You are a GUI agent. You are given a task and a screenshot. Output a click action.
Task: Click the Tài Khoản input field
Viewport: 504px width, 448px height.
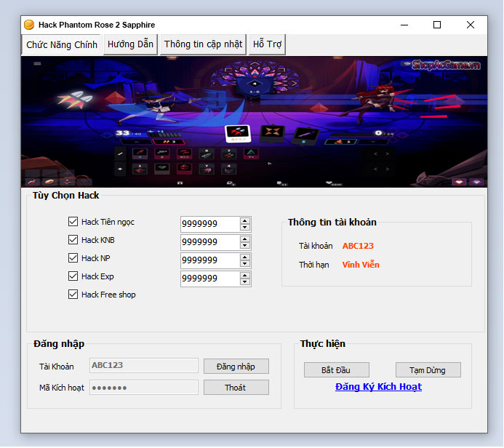144,366
